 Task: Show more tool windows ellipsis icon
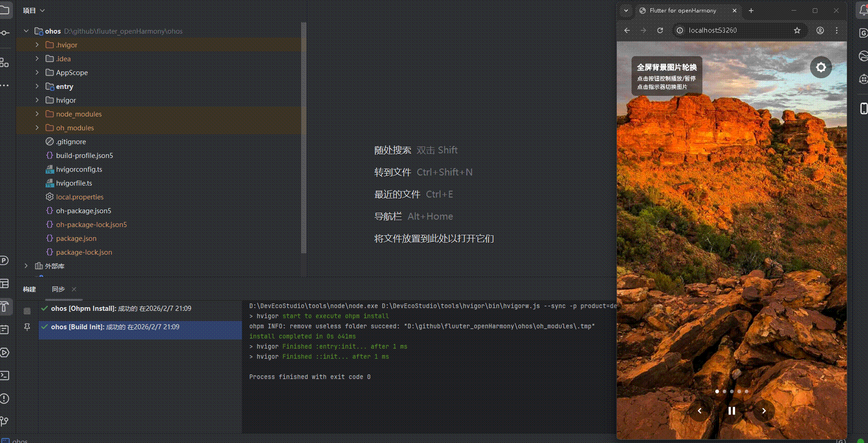pos(5,86)
